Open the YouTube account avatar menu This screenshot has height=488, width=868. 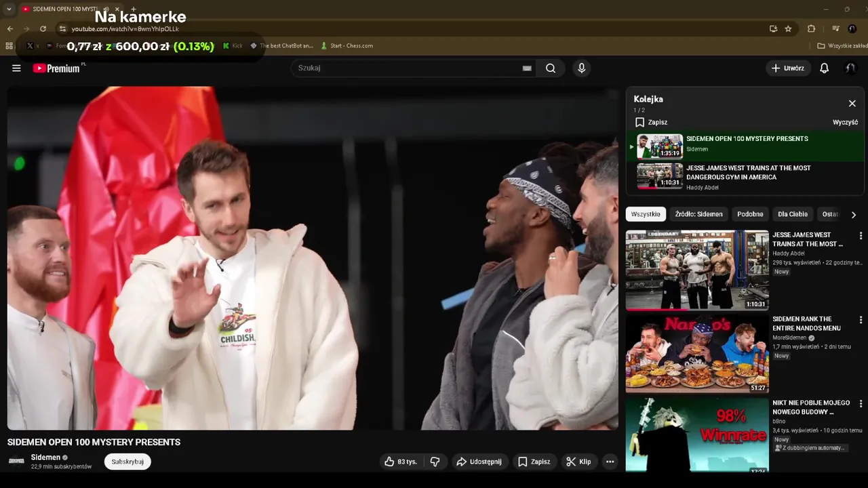point(850,68)
